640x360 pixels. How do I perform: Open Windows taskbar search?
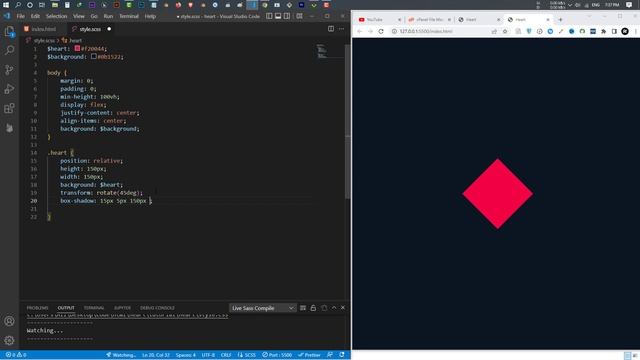pyautogui.click(x=18, y=5)
